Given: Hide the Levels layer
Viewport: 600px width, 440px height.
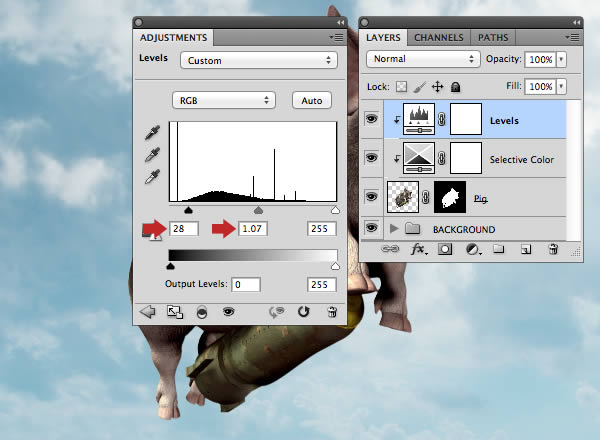Looking at the screenshot, I should click(371, 119).
